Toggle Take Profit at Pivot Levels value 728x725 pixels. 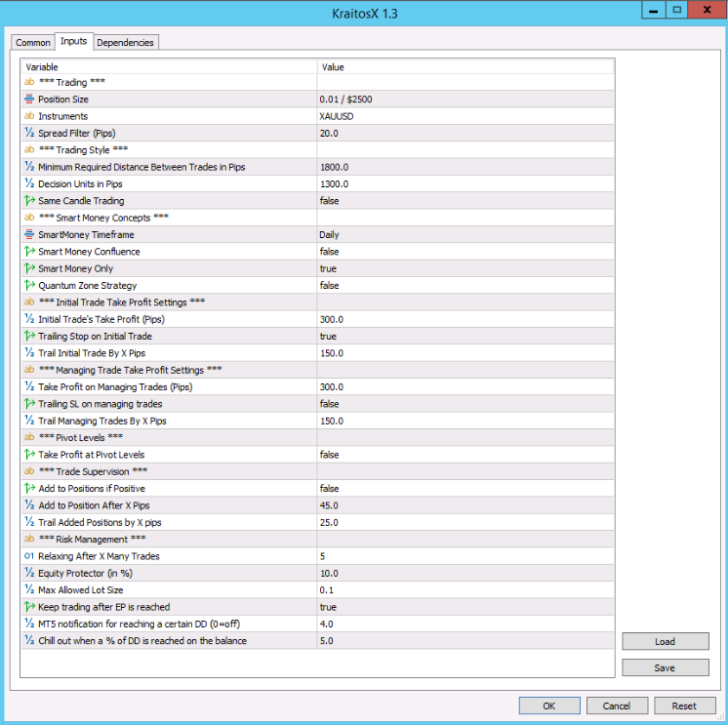point(465,455)
